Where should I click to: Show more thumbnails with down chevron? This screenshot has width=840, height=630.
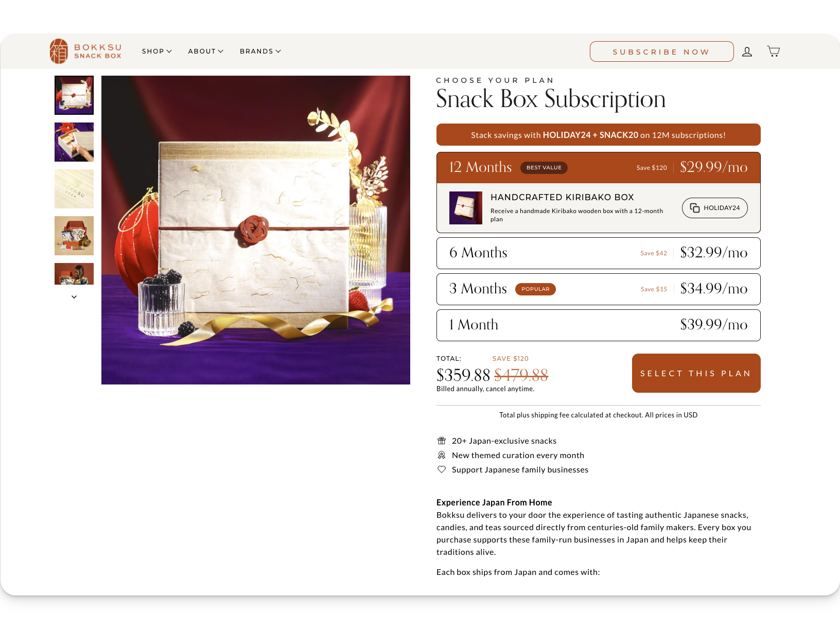(x=74, y=297)
